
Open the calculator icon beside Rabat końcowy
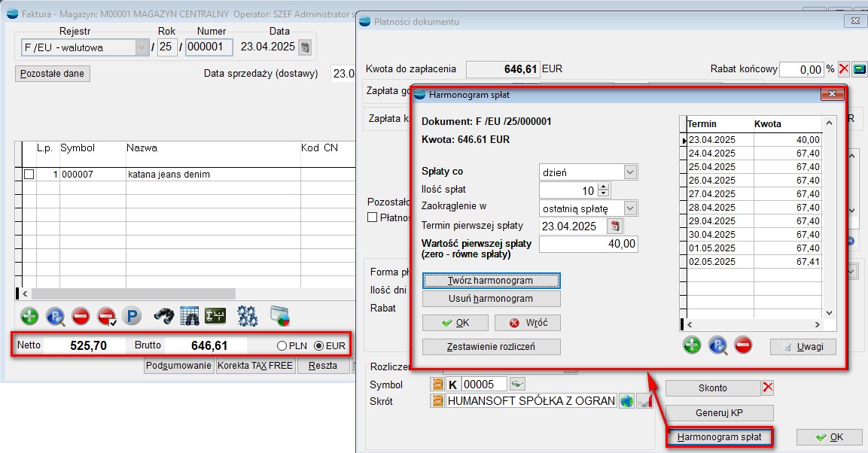pyautogui.click(x=859, y=69)
